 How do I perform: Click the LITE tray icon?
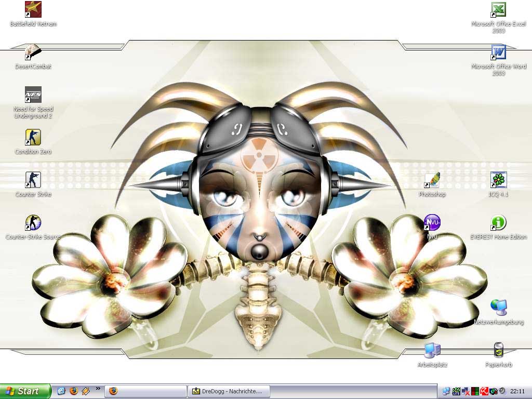click(x=456, y=392)
